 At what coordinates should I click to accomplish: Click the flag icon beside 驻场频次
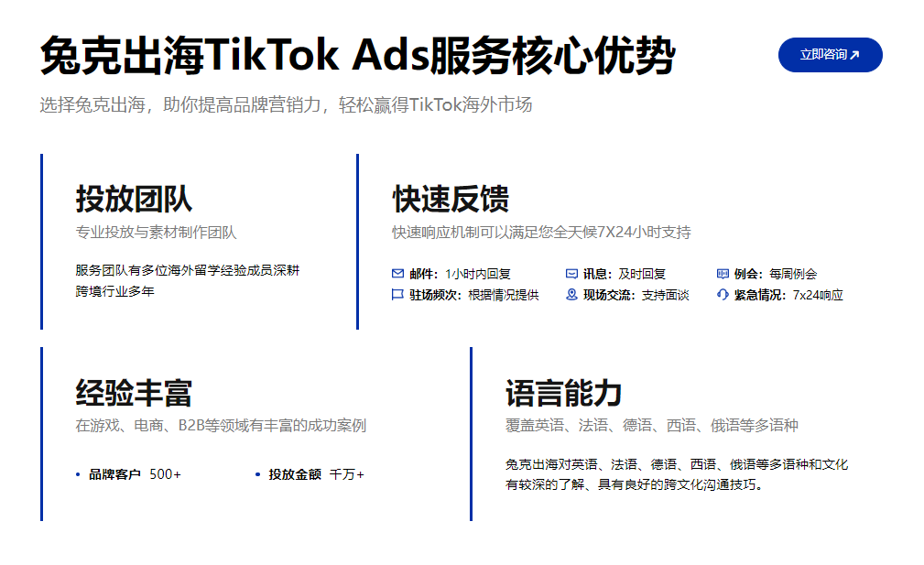(x=397, y=295)
